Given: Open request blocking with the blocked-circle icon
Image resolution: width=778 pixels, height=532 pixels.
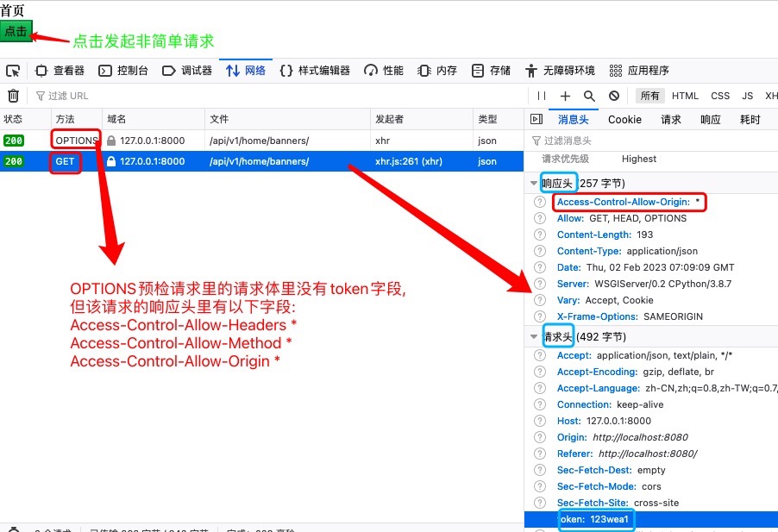Looking at the screenshot, I should pos(613,96).
